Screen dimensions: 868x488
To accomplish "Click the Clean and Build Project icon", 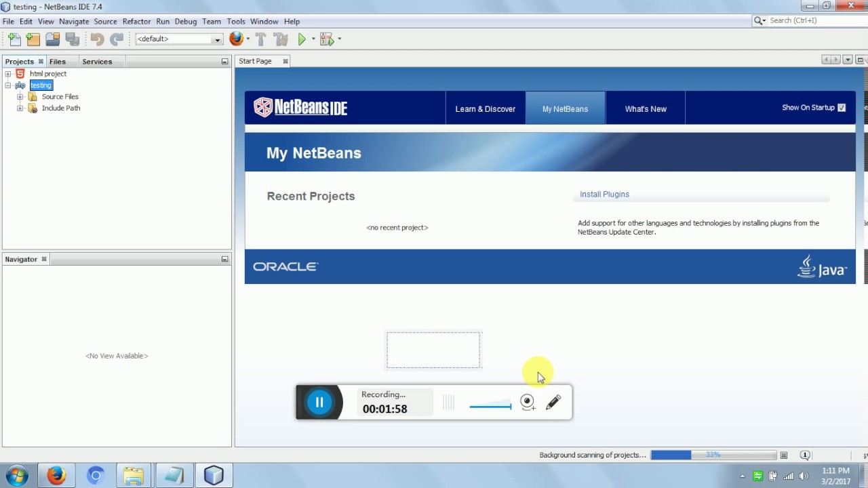I will 281,39.
